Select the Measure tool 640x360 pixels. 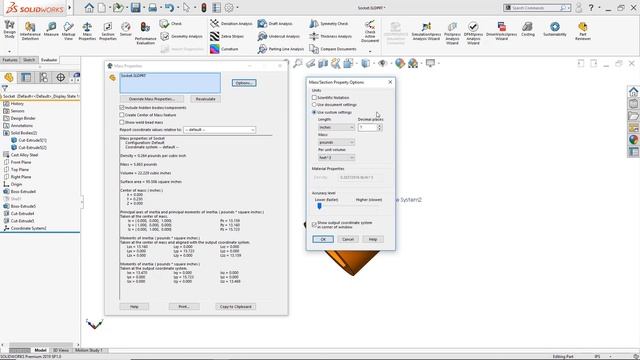51,30
